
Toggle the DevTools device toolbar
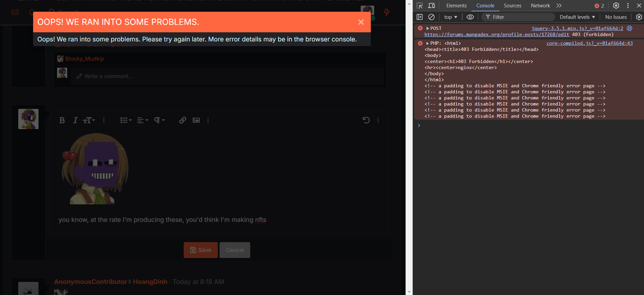coord(432,6)
